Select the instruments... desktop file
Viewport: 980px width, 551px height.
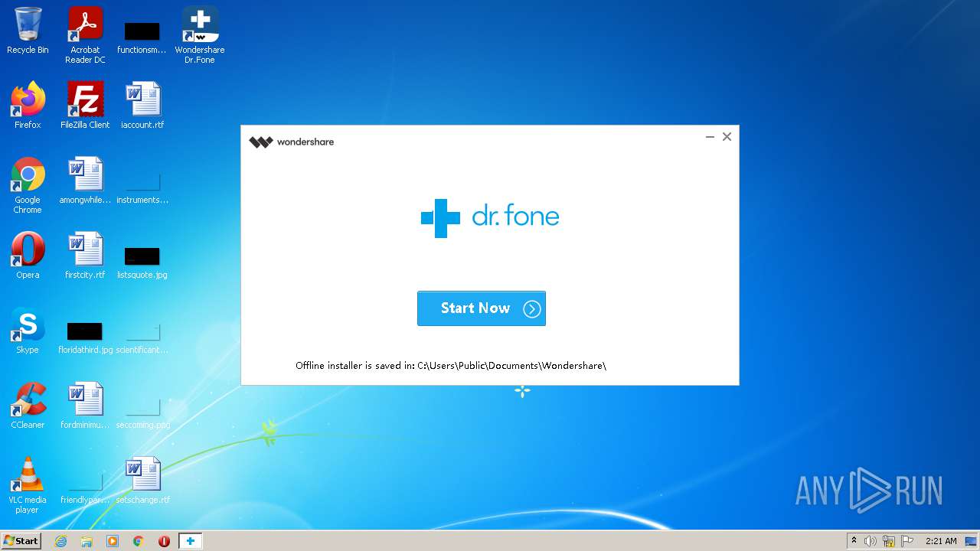(x=142, y=189)
